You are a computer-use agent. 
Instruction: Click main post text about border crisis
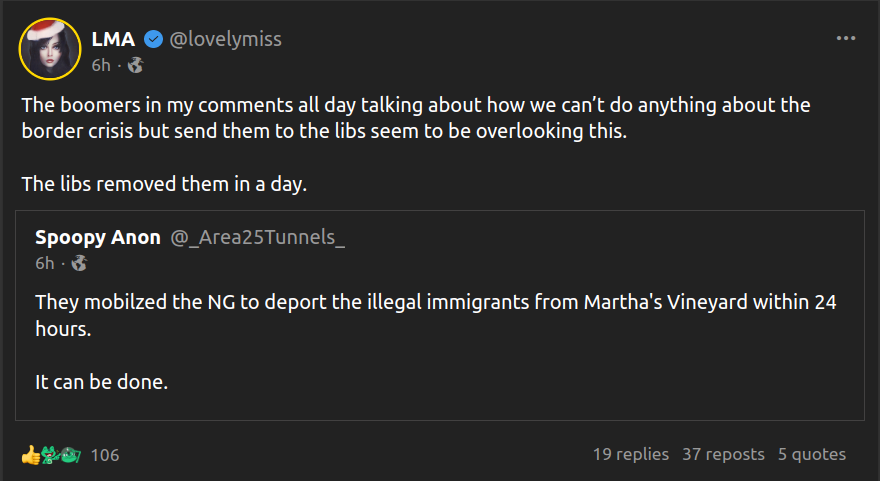pyautogui.click(x=415, y=118)
